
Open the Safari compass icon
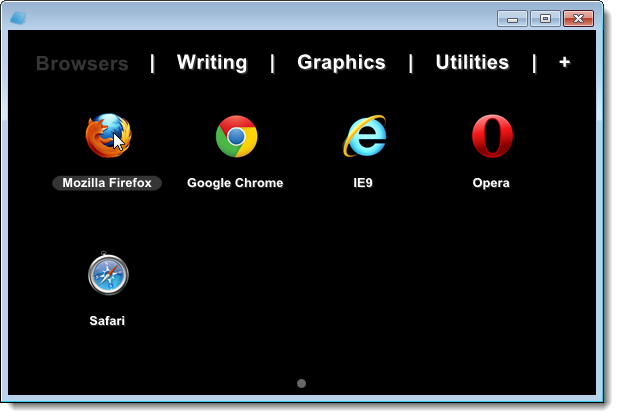[x=108, y=274]
